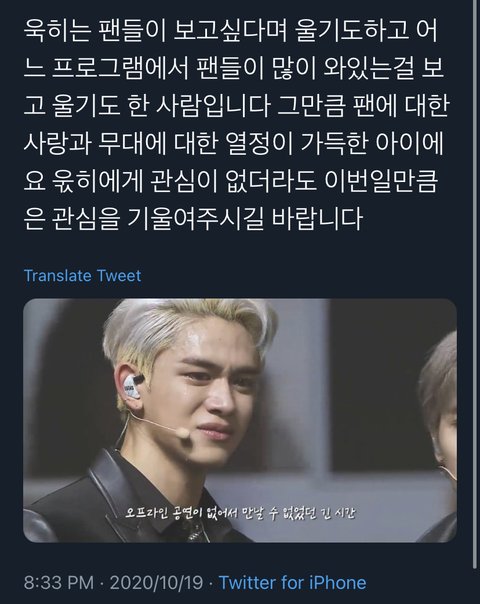The image size is (480, 604).
Task: Open the attached tweet photo
Action: (240, 420)
